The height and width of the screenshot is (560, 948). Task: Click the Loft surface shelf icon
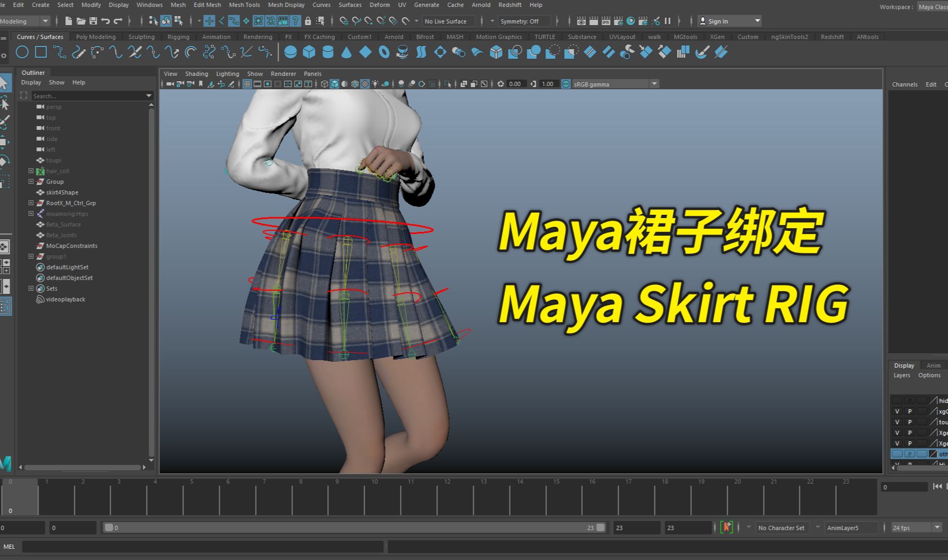click(421, 52)
